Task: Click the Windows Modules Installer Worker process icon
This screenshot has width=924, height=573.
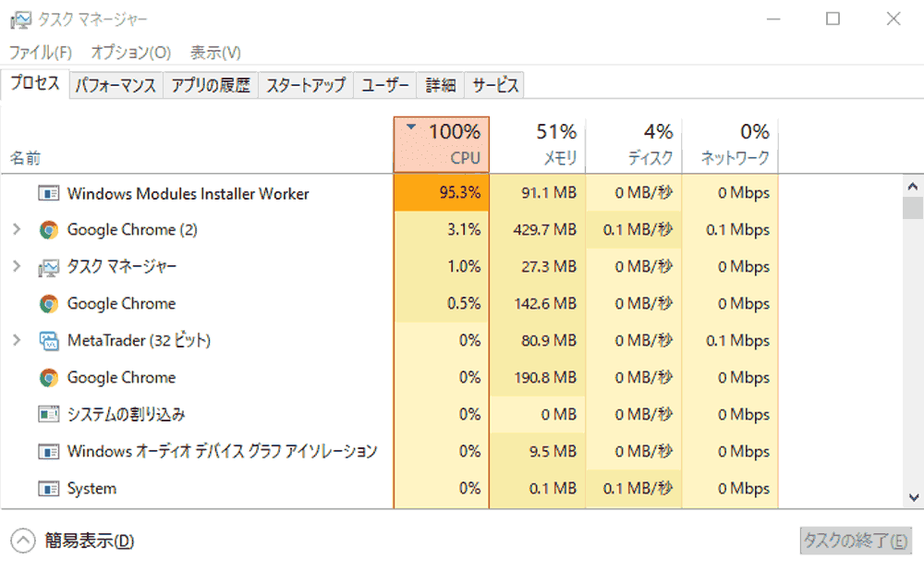Action: pyautogui.click(x=48, y=193)
